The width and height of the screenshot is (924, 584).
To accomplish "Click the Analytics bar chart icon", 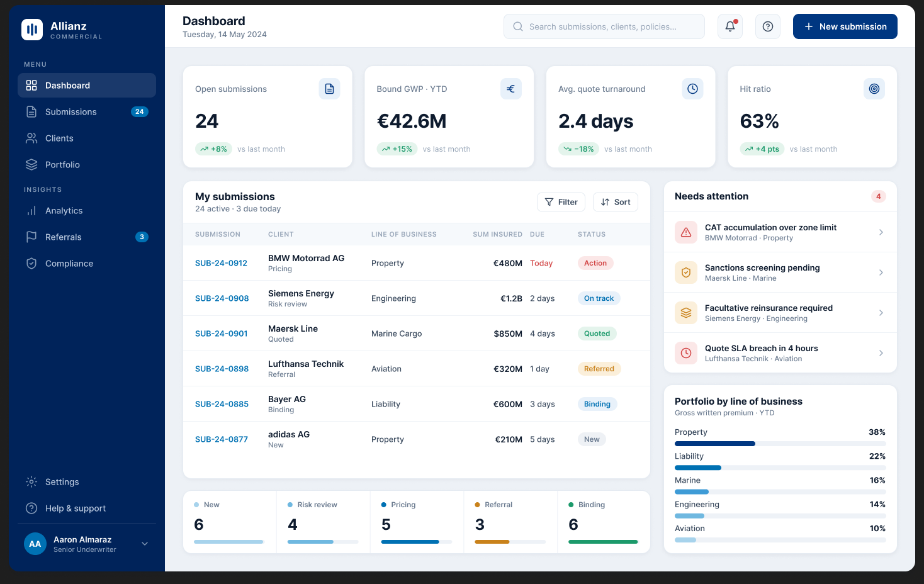I will [31, 211].
